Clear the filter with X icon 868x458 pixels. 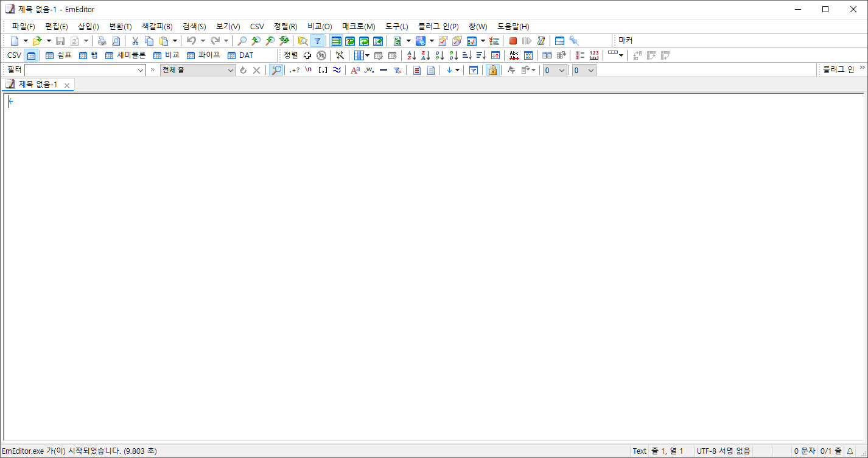[257, 70]
